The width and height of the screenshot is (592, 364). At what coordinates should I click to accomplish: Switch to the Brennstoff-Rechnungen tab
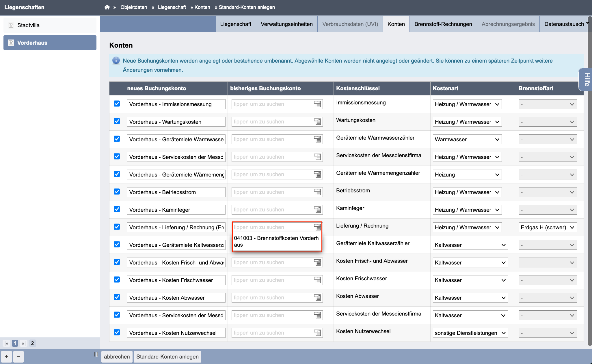443,24
